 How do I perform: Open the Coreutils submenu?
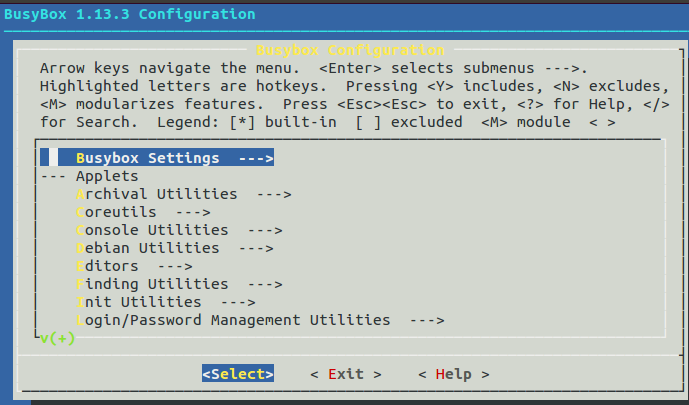(143, 212)
